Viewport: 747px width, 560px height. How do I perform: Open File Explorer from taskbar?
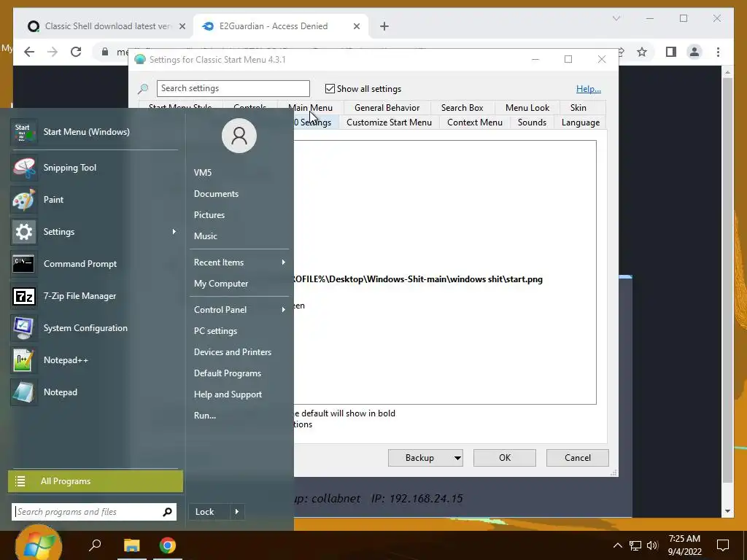(x=132, y=545)
